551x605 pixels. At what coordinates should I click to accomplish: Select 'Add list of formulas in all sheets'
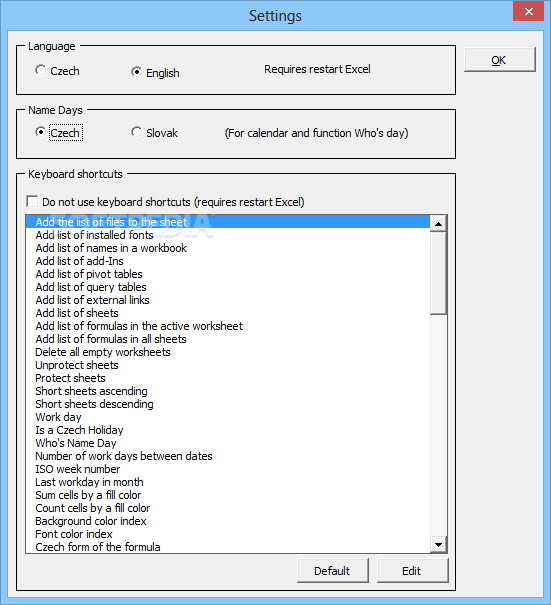tap(228, 339)
